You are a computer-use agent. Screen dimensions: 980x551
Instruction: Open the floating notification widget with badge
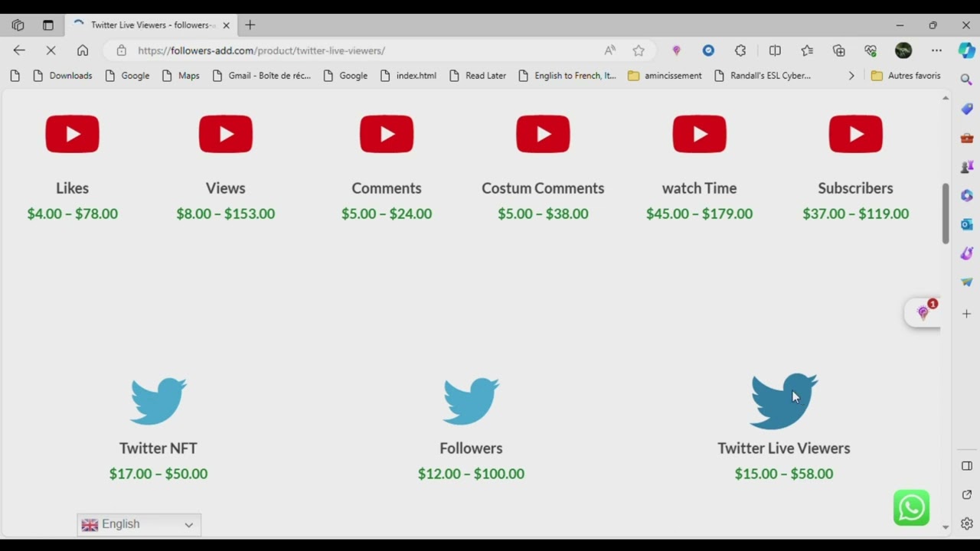tap(923, 312)
